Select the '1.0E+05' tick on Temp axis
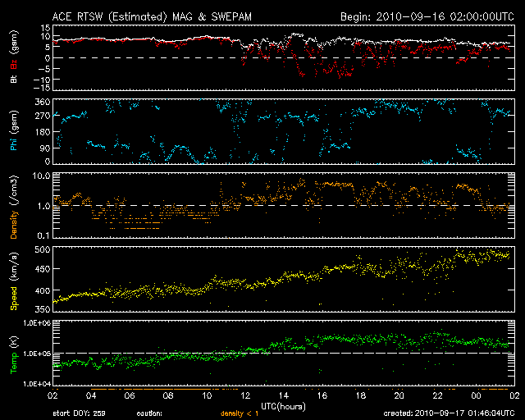525x420 pixels. (x=37, y=354)
